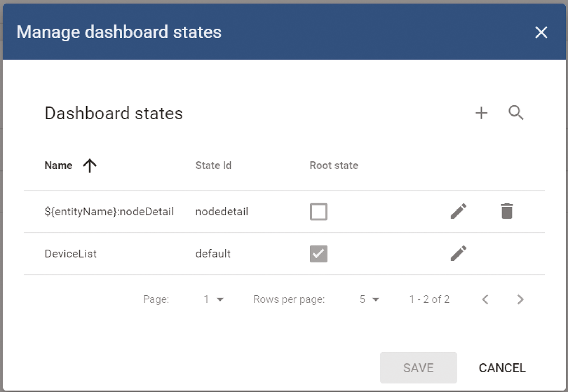Click the CANCEL button
This screenshot has width=568, height=392.
[502, 368]
